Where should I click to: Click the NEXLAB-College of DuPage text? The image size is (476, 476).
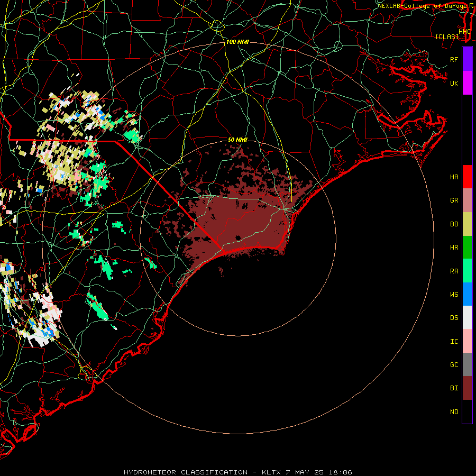pyautogui.click(x=422, y=6)
